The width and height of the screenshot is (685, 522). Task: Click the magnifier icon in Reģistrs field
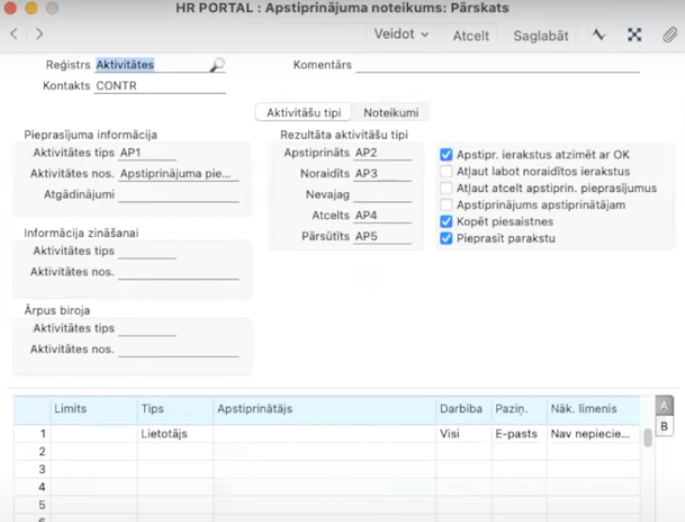coord(217,65)
